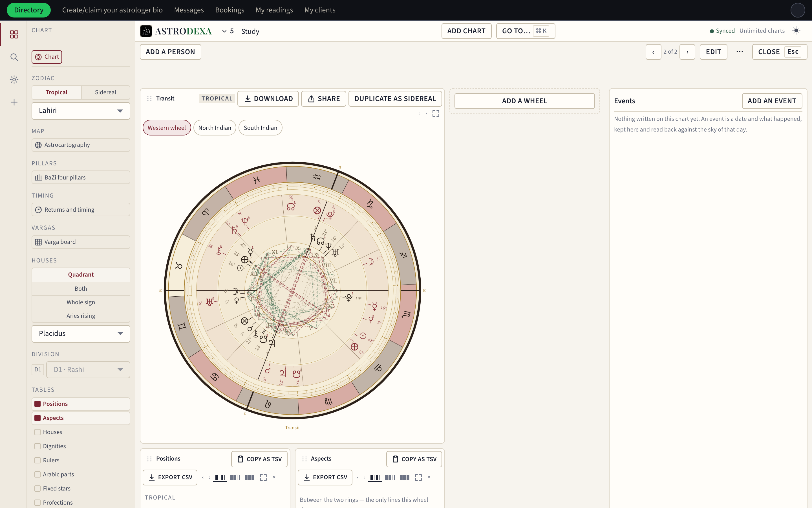Open Messages in the top navigation

point(189,10)
